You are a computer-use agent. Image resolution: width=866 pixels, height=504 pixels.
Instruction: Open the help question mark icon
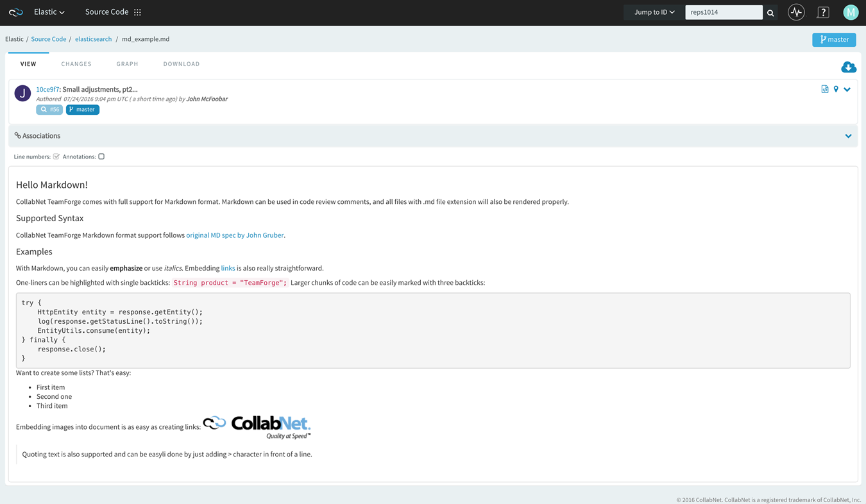click(x=823, y=12)
